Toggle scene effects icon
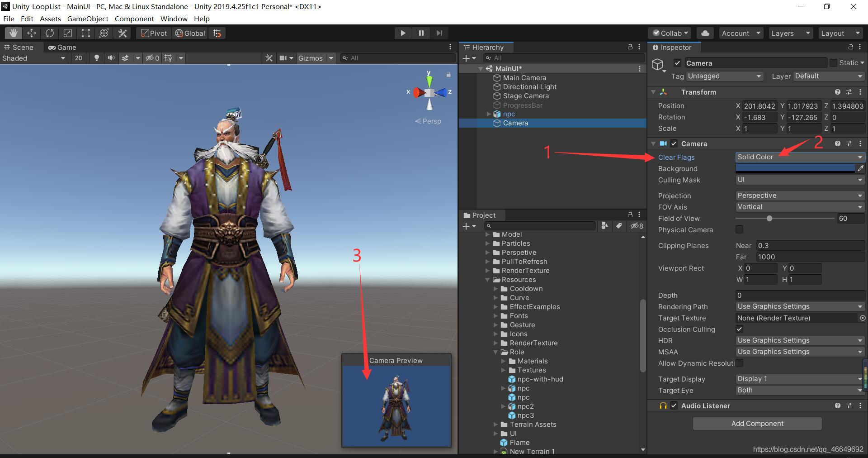Image resolution: width=868 pixels, height=458 pixels. 125,58
